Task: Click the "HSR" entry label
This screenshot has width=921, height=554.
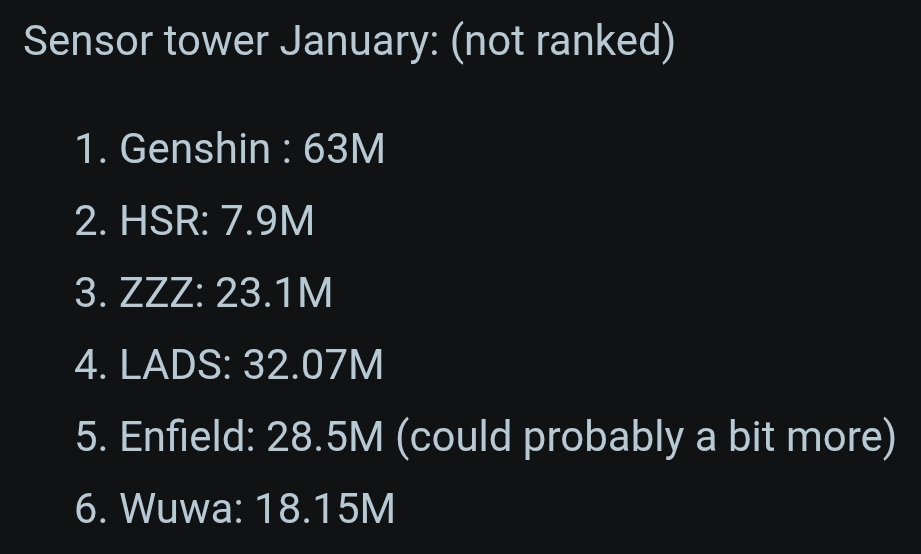Action: pos(164,221)
